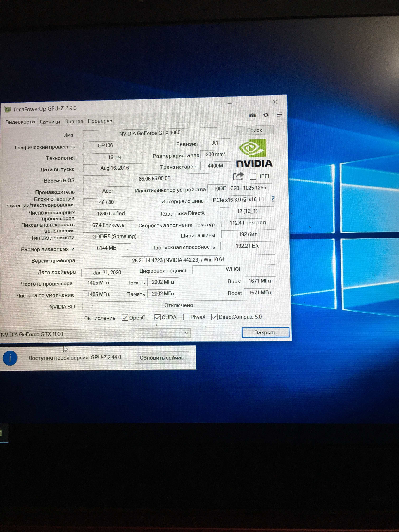This screenshot has height=532, width=399.
Task: Open the NVIDIA GeForce GTX 1060 GPU dropdown
Action: pos(95,334)
